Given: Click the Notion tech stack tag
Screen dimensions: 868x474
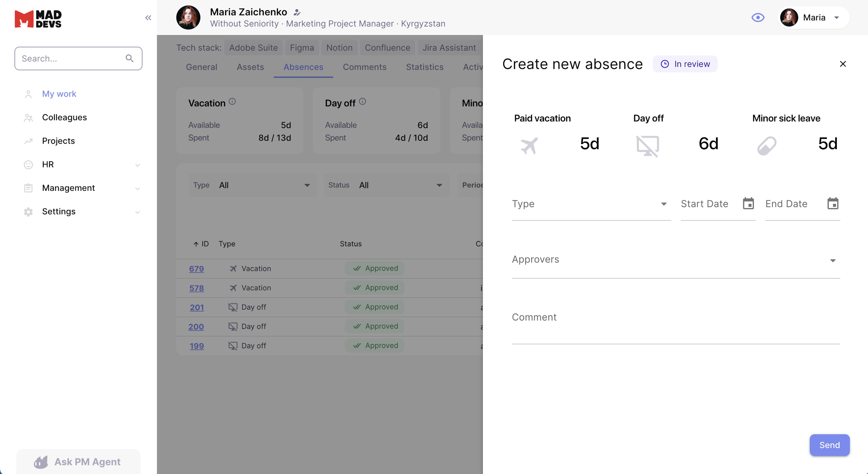Looking at the screenshot, I should coord(339,48).
